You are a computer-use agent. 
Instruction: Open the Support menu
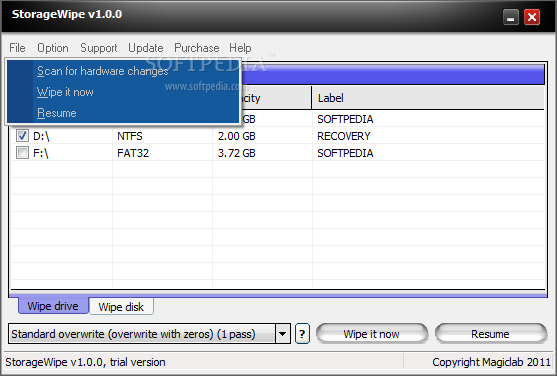(x=98, y=48)
